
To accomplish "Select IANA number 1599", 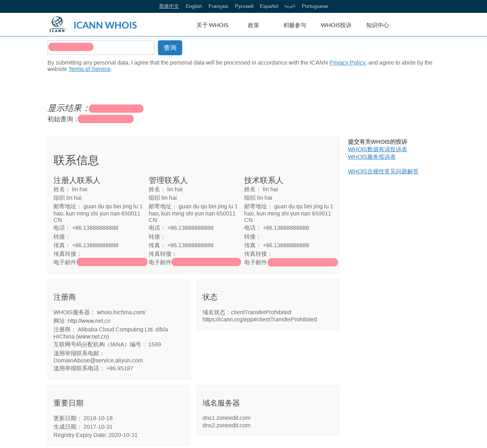I will click(155, 344).
